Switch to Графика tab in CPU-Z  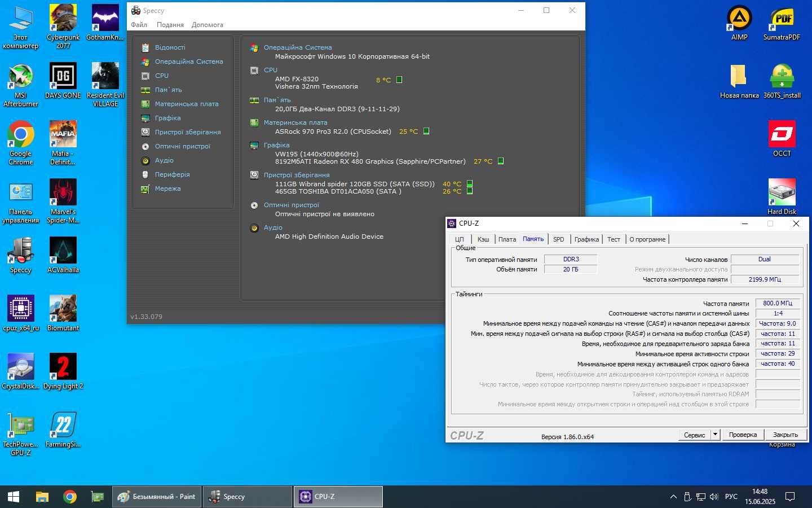point(586,239)
